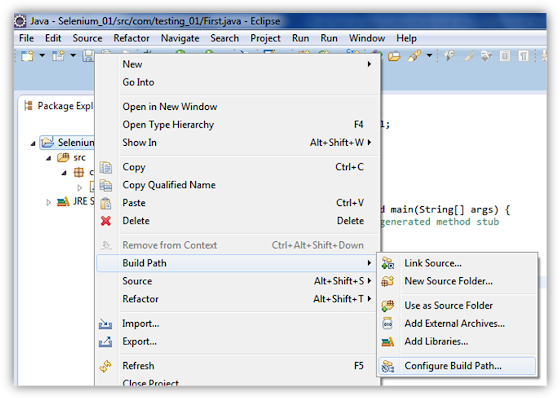Click the Configure Build Path icon
This screenshot has height=398, width=560.
[x=388, y=366]
